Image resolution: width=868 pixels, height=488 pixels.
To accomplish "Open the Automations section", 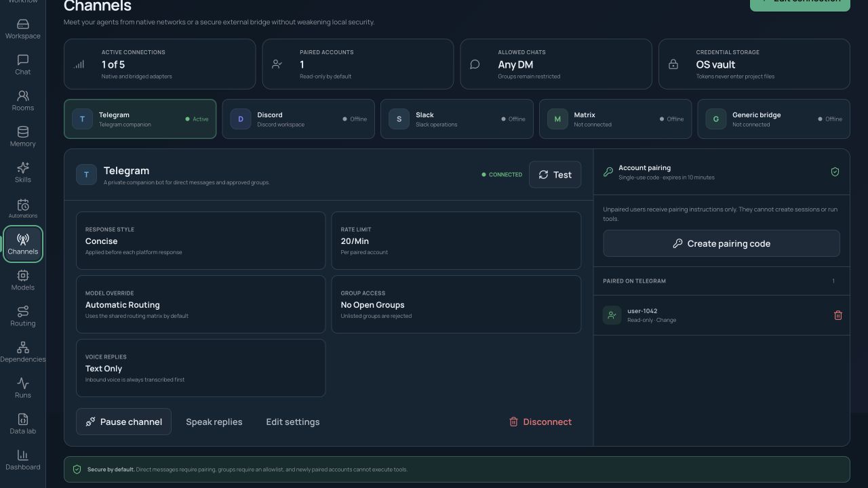I will tap(22, 209).
